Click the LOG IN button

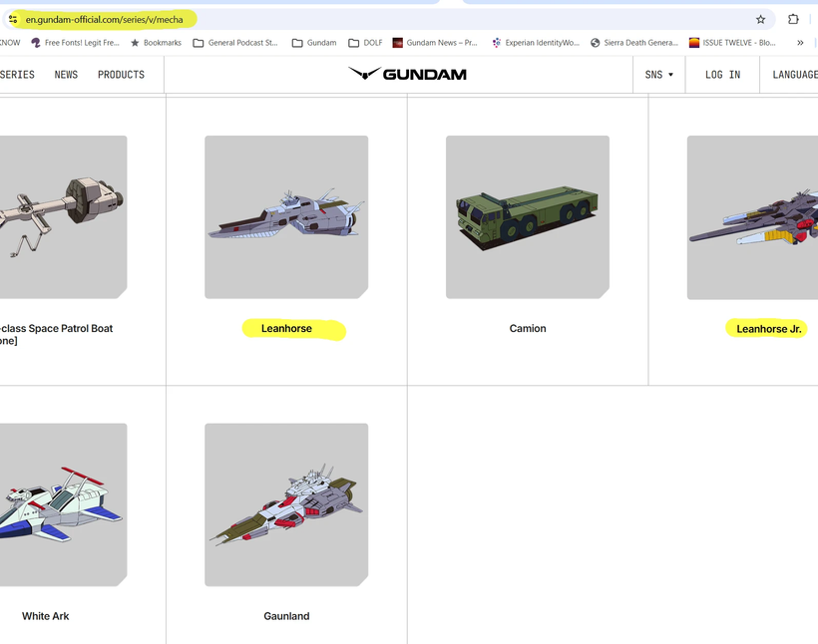point(722,75)
